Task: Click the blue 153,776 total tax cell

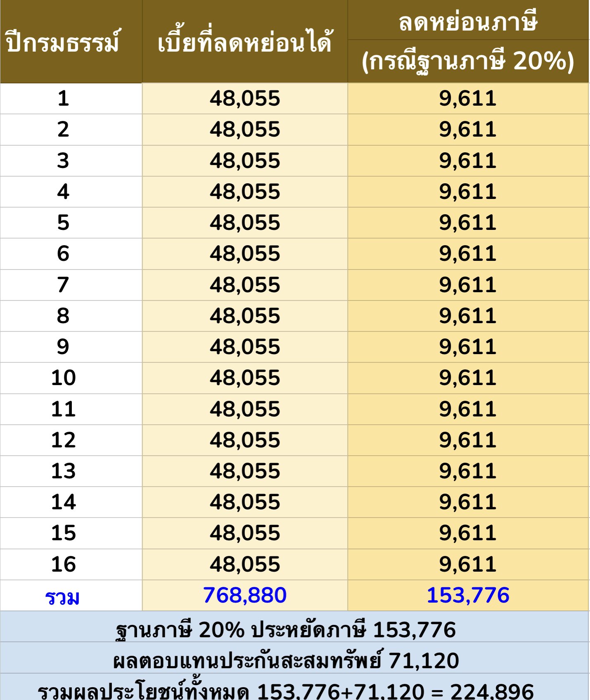Action: pyautogui.click(x=468, y=595)
